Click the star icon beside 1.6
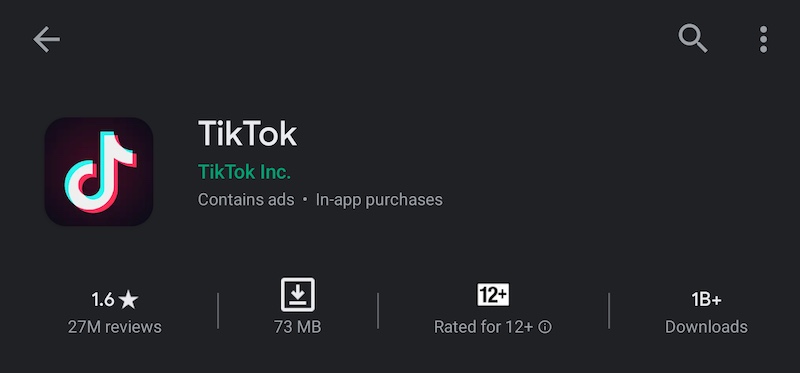The width and height of the screenshot is (800, 373). coord(128,300)
